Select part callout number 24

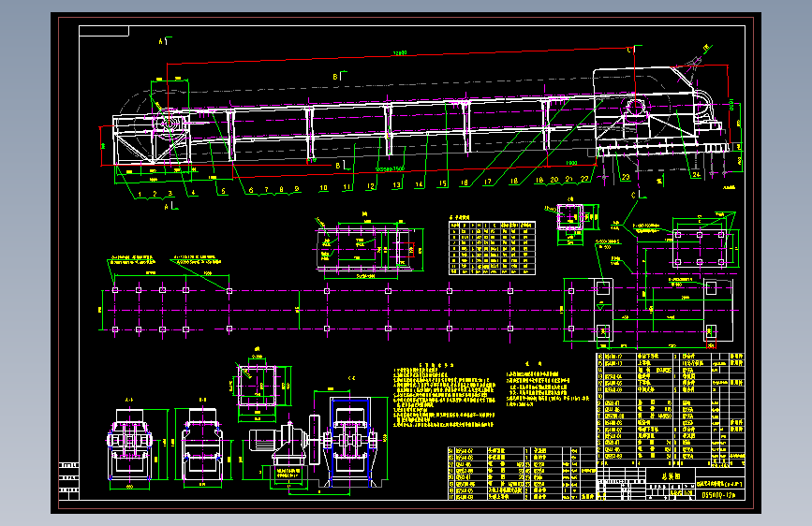(x=696, y=175)
